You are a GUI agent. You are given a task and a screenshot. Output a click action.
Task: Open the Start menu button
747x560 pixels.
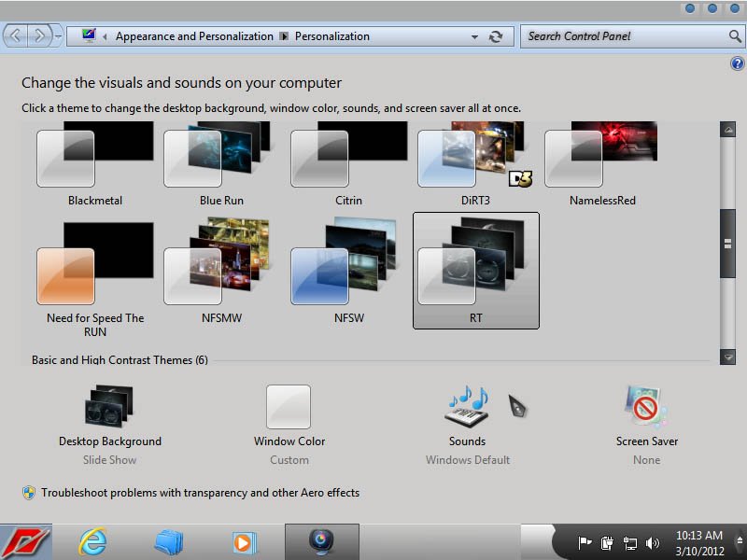click(x=26, y=542)
